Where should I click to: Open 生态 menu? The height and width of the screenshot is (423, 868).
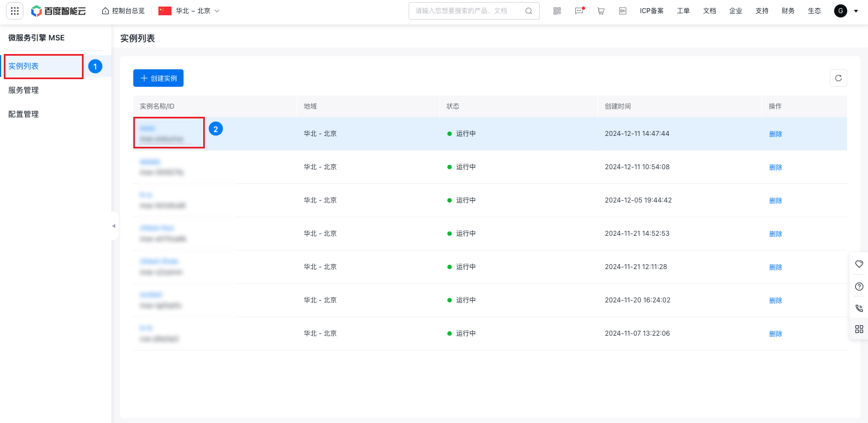click(x=814, y=11)
